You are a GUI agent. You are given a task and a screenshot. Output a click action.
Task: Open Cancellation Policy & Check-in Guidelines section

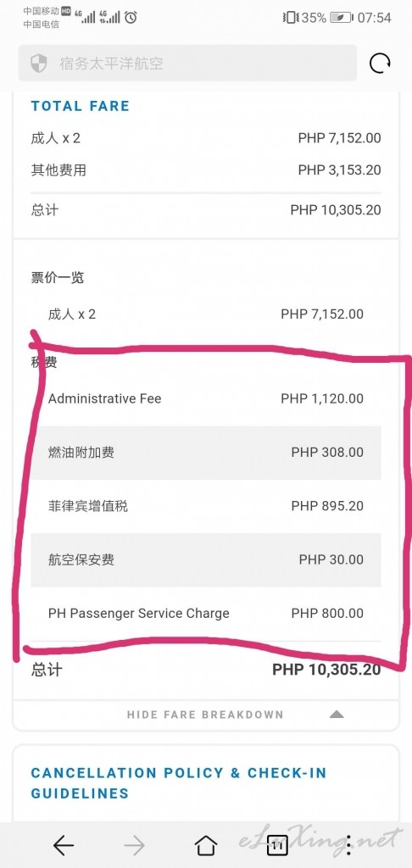[x=178, y=782]
